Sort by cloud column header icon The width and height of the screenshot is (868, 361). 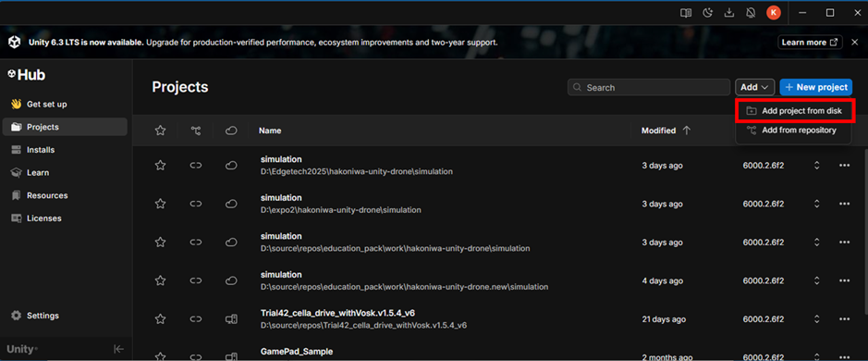click(x=231, y=131)
